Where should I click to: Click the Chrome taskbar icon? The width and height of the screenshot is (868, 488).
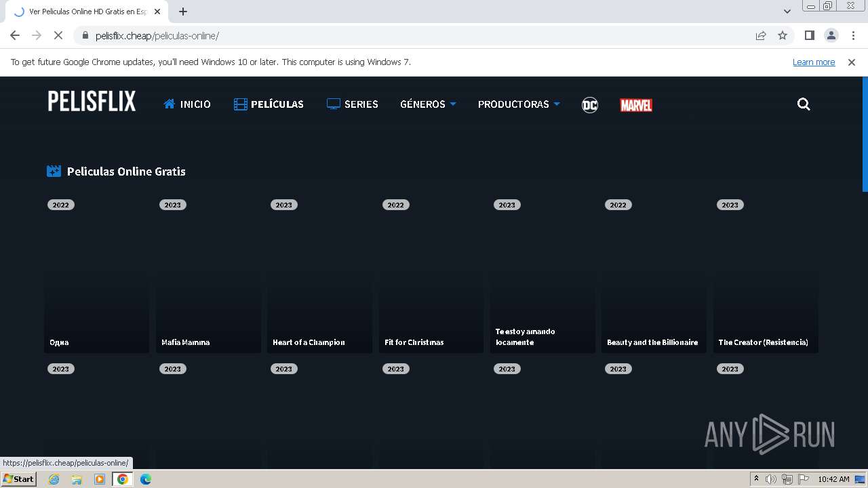click(x=123, y=479)
